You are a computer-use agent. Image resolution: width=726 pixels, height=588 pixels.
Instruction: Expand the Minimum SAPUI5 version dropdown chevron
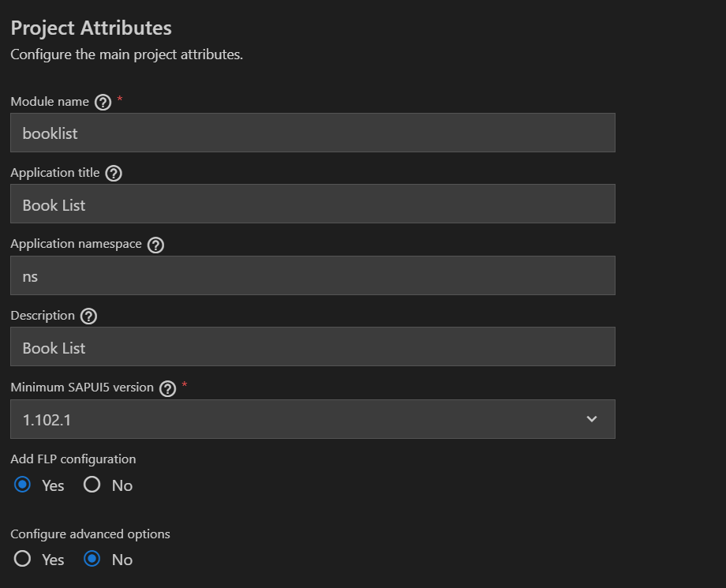[x=592, y=419]
